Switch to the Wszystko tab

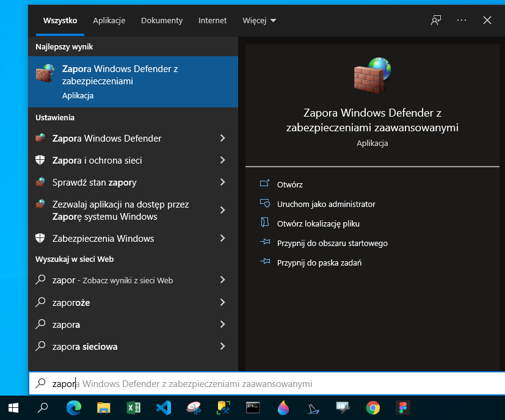(x=60, y=21)
